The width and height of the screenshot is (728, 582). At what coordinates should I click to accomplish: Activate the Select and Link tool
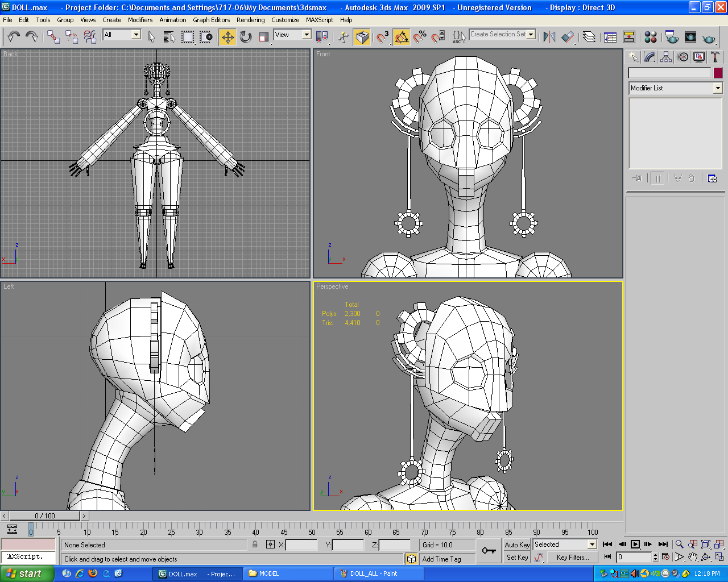(53, 37)
